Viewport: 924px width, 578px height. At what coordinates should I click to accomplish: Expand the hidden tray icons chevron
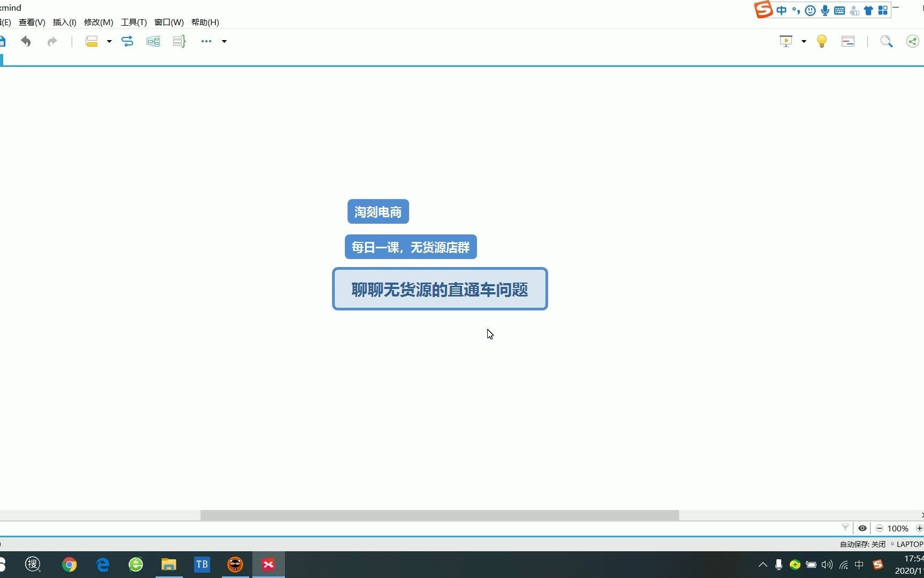763,564
